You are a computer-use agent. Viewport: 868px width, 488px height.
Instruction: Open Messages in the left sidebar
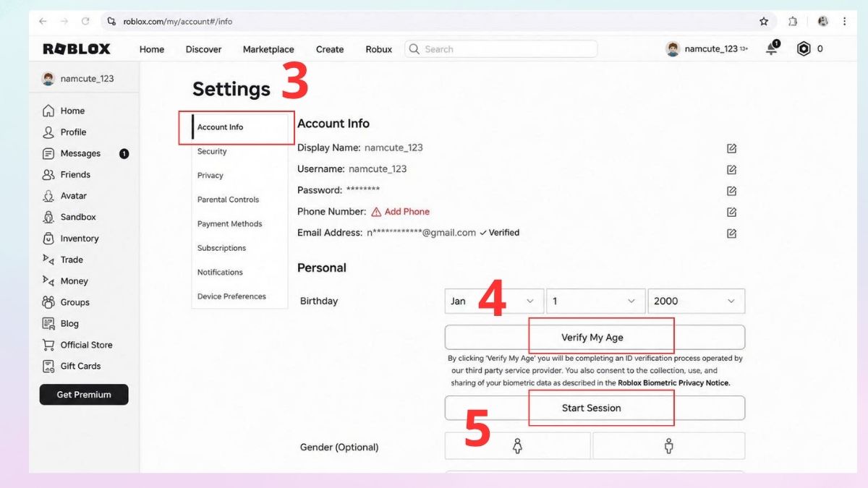pyautogui.click(x=85, y=153)
